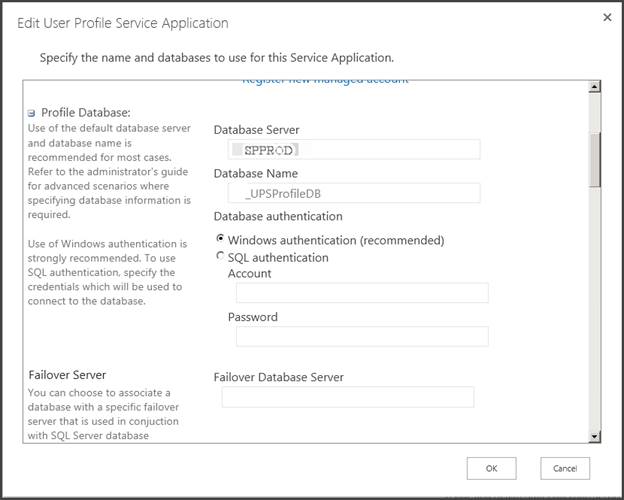Open the Register new managed account link
The height and width of the screenshot is (500, 624).
coord(325,80)
